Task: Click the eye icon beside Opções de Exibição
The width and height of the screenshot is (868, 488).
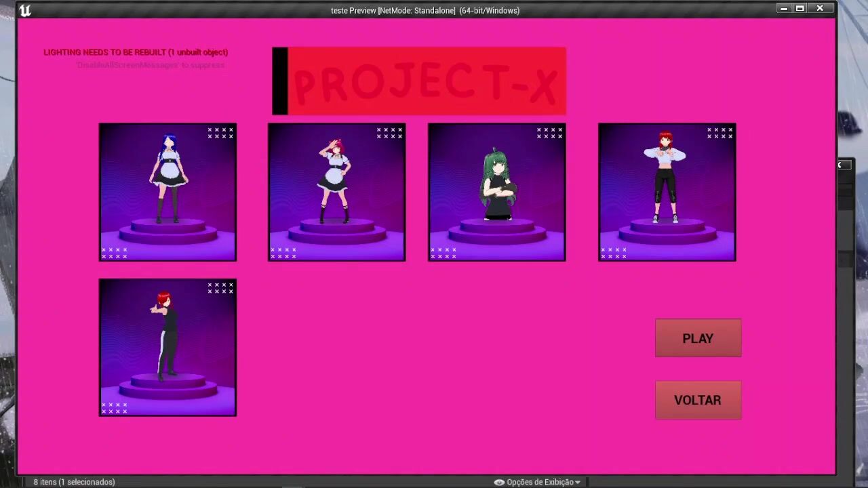Action: point(499,482)
